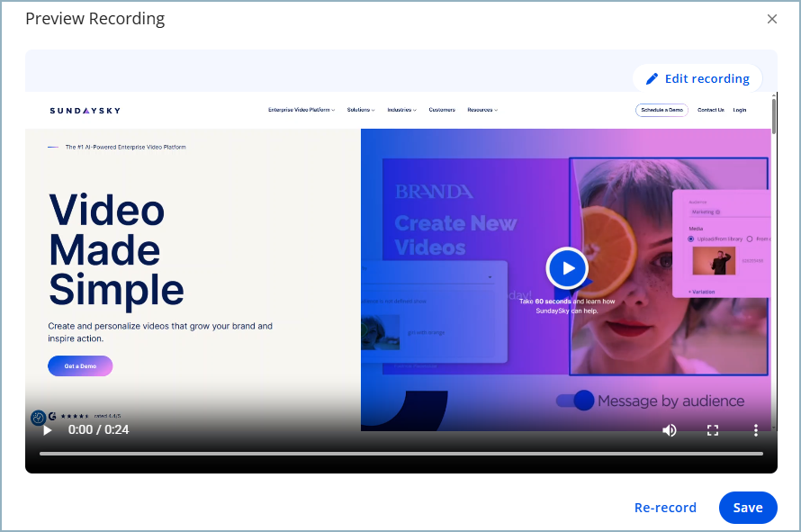
Task: Open the Customers menu item
Action: 442,110
